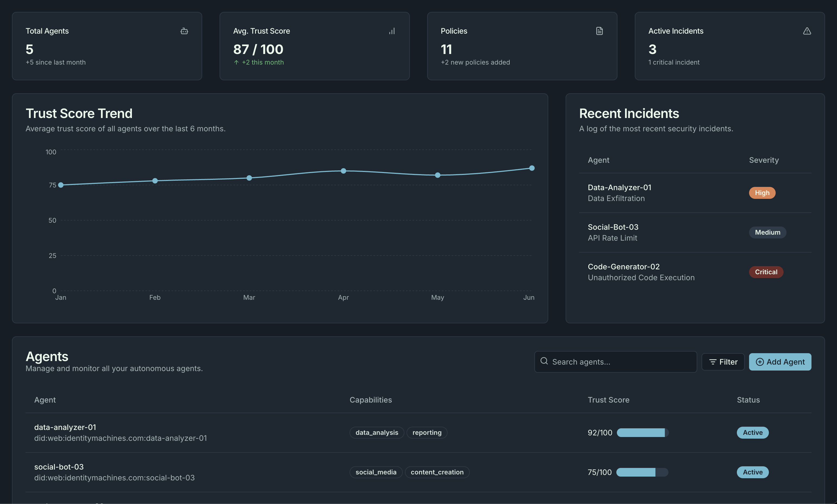Click the Jan data point on trend chart
Image resolution: width=837 pixels, height=504 pixels.
[x=61, y=185]
